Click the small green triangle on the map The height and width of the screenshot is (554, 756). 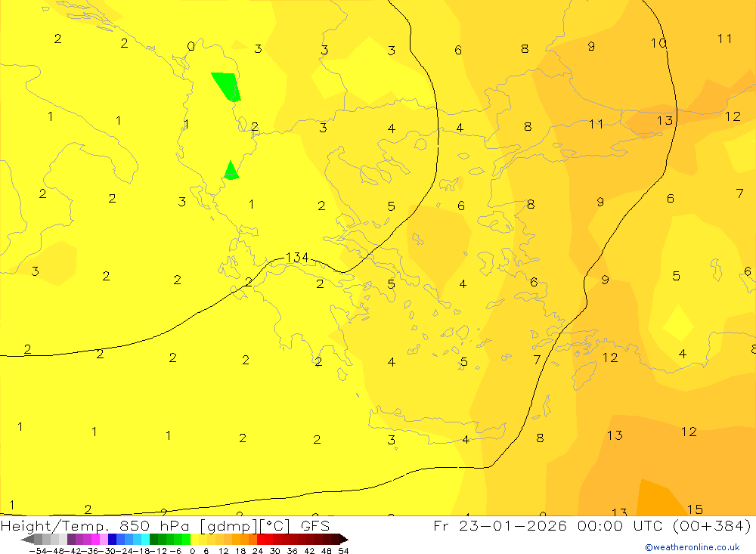[231, 171]
